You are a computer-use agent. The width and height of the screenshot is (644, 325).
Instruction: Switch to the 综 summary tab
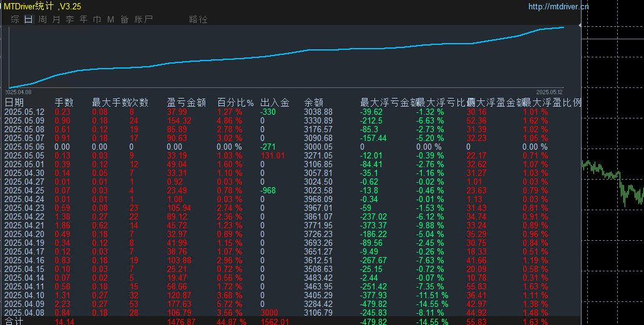pyautogui.click(x=15, y=19)
